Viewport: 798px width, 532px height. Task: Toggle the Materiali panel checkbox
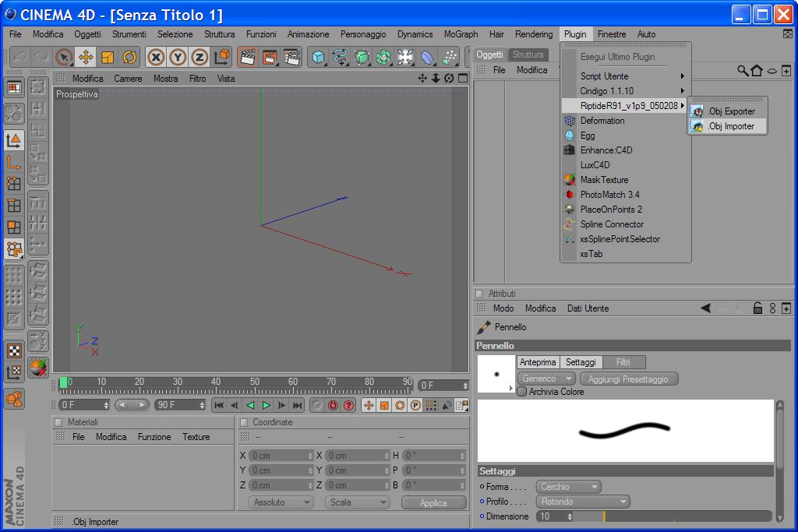tap(58, 422)
